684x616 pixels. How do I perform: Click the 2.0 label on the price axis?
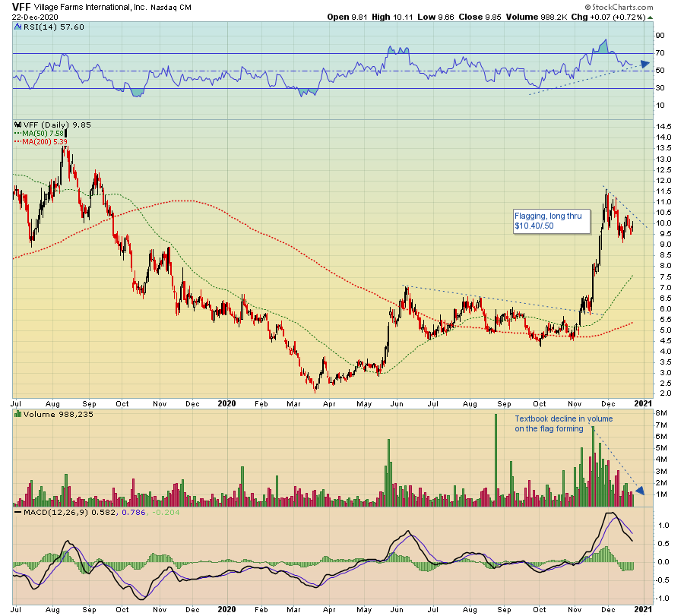(x=665, y=393)
